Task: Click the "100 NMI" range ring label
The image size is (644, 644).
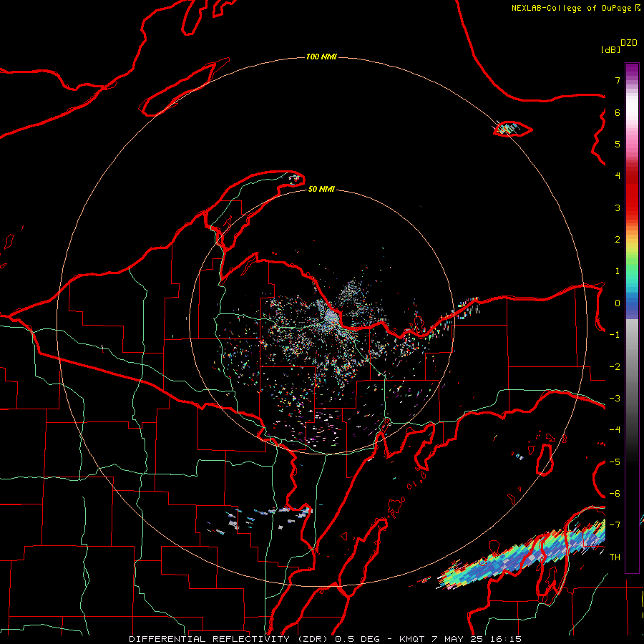Action: click(321, 57)
